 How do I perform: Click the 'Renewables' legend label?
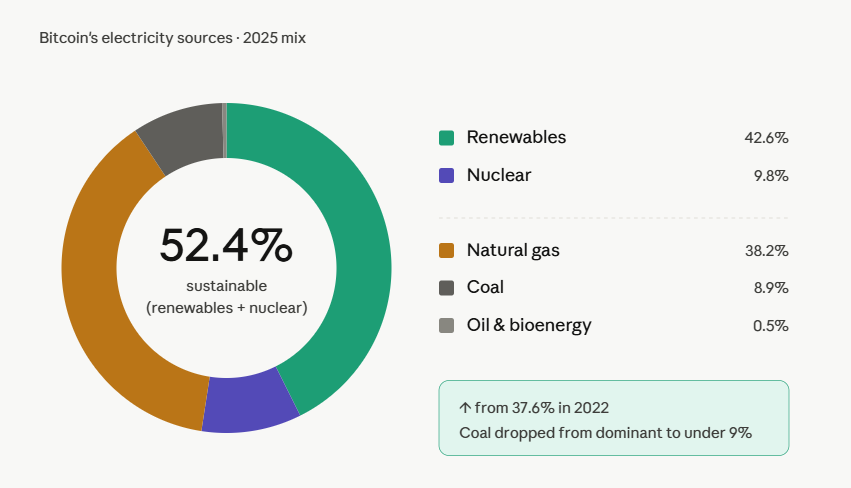[x=516, y=137]
